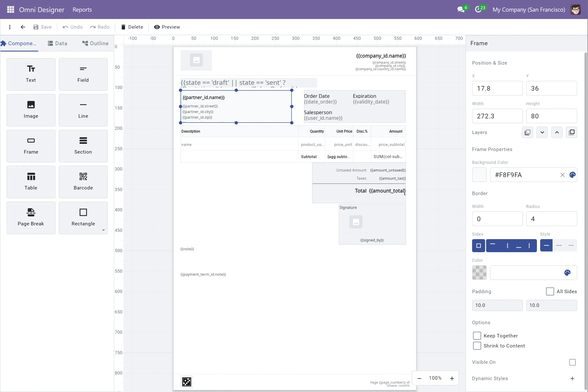This screenshot has width=588, height=392.
Task: Select the Section component
Action: point(83,146)
